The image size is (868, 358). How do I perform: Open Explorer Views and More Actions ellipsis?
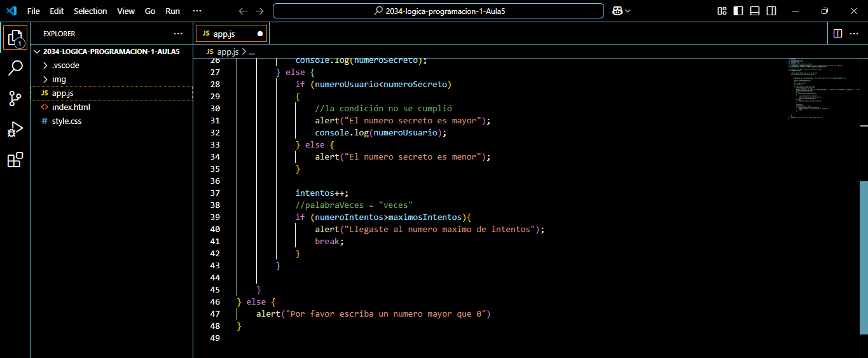click(178, 34)
